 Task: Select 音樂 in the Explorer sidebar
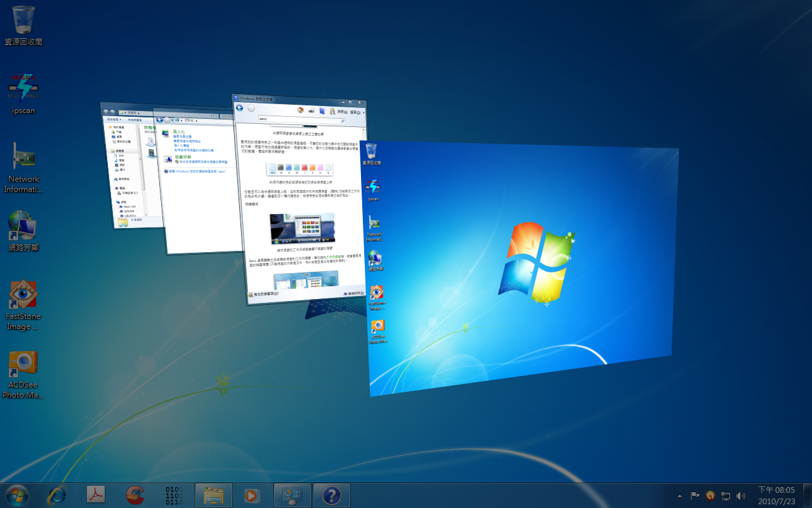[x=121, y=160]
